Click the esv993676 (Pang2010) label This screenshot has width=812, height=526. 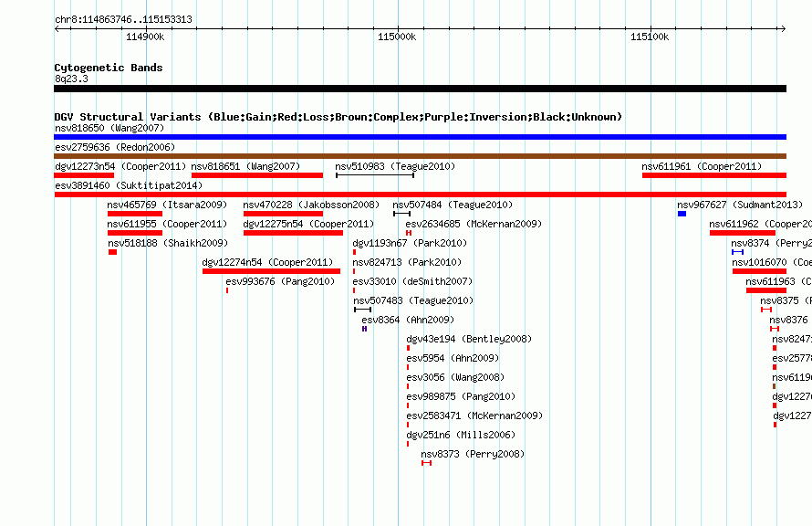pos(280,281)
